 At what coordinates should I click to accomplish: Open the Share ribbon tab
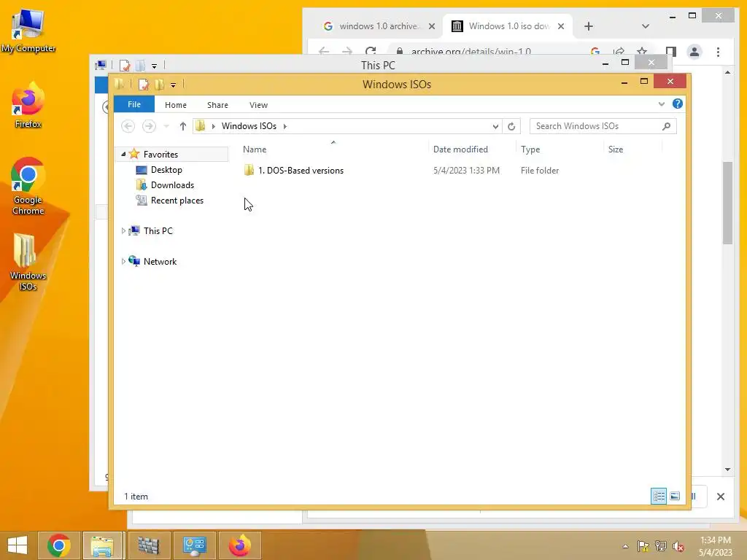point(217,105)
